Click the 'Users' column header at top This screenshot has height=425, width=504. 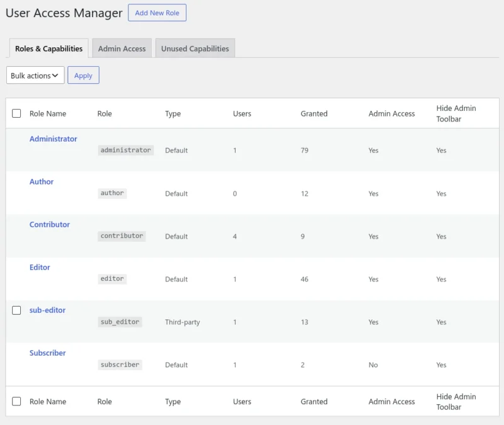pos(242,113)
